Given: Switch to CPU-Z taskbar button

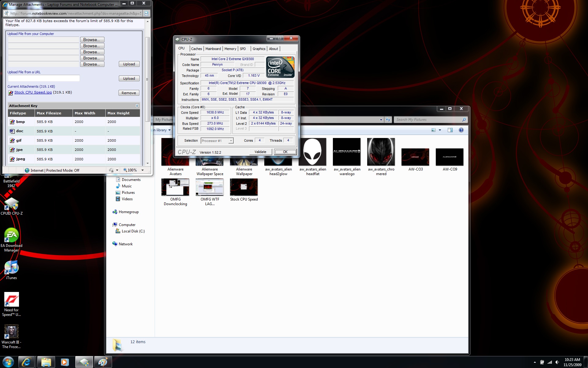Looking at the screenshot, I should tap(84, 362).
